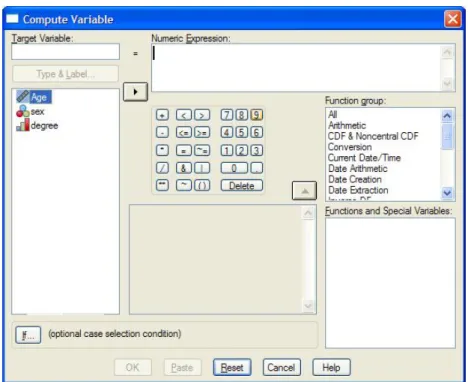Select Current Date/Time function group

364,158
